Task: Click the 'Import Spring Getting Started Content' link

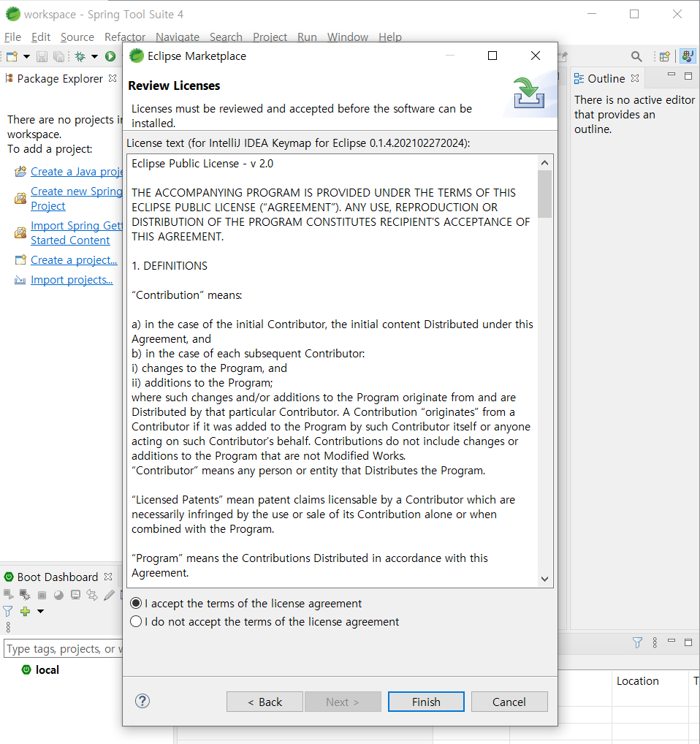Action: pyautogui.click(x=76, y=232)
